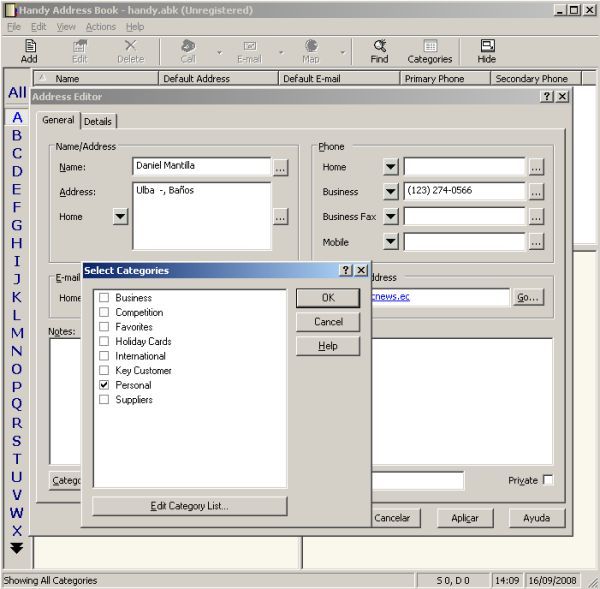Click the Delete toolbar icon
This screenshot has height=589, width=600.
pos(130,51)
